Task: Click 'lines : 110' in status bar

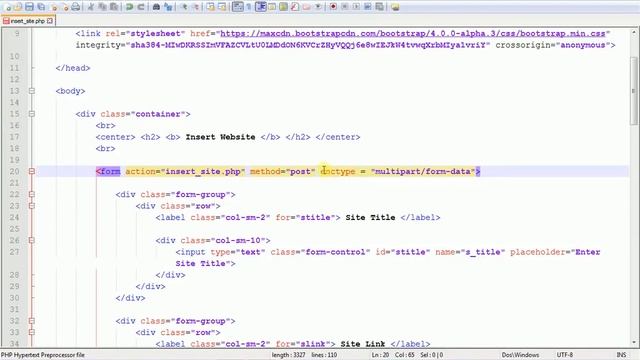Action: coord(324,355)
